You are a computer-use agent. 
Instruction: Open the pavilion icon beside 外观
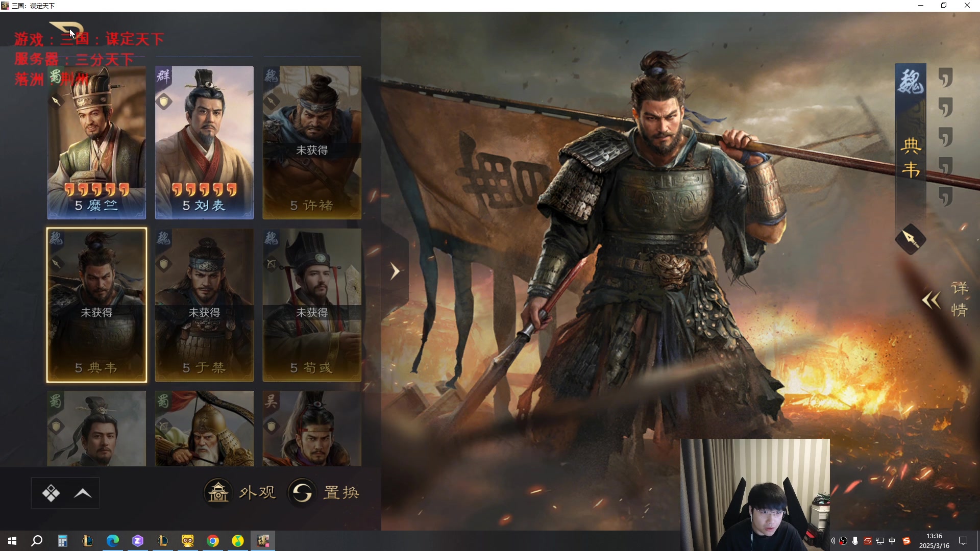[x=218, y=492]
